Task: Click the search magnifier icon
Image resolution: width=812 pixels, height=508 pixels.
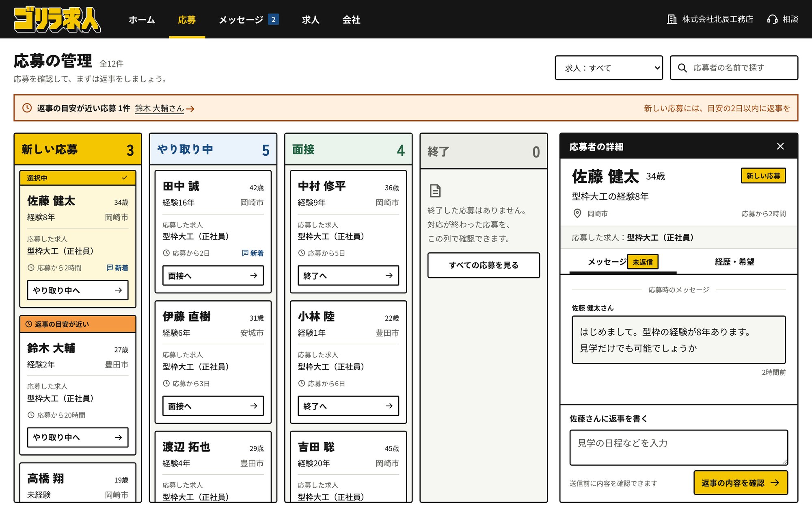Action: (x=682, y=68)
